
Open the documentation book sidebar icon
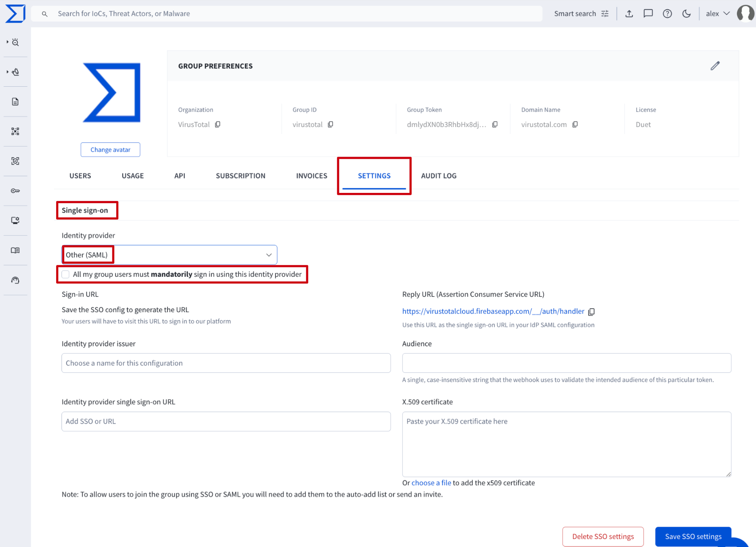click(15, 250)
